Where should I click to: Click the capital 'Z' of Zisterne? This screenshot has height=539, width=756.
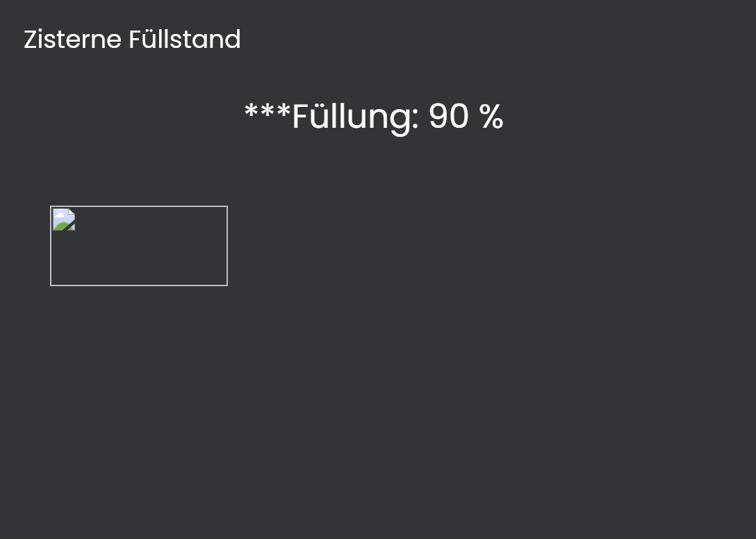[31, 40]
